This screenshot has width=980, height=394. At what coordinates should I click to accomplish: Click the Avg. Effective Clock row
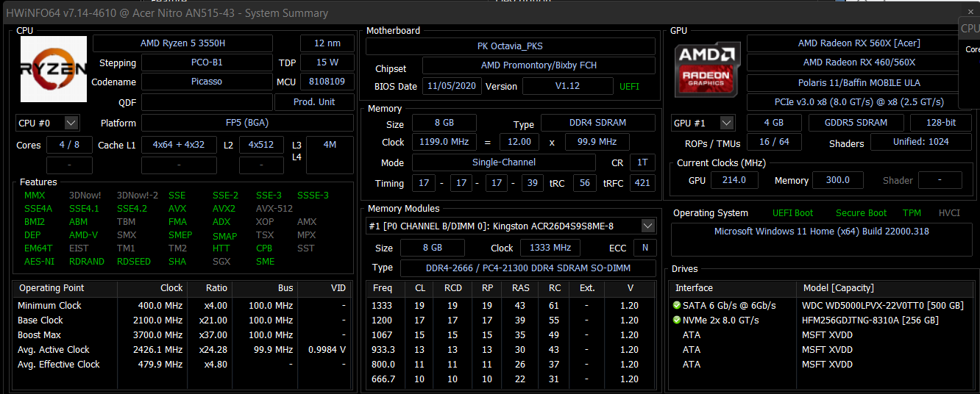click(x=182, y=365)
